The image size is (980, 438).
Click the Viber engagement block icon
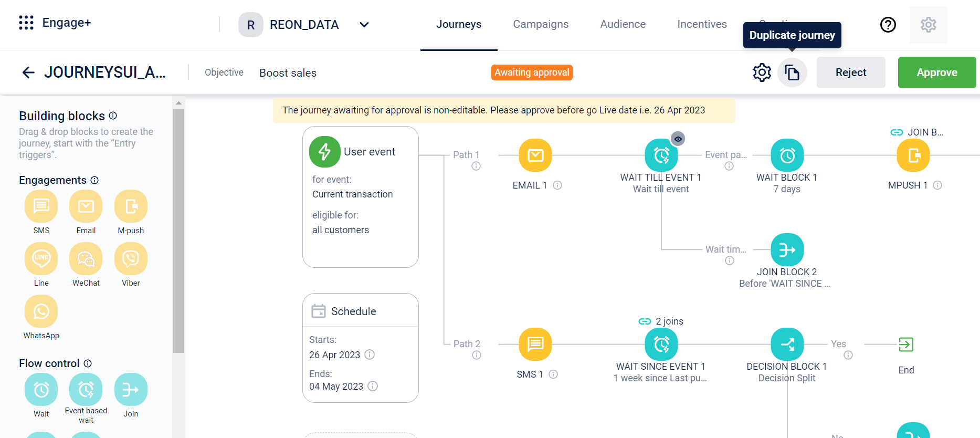131,258
